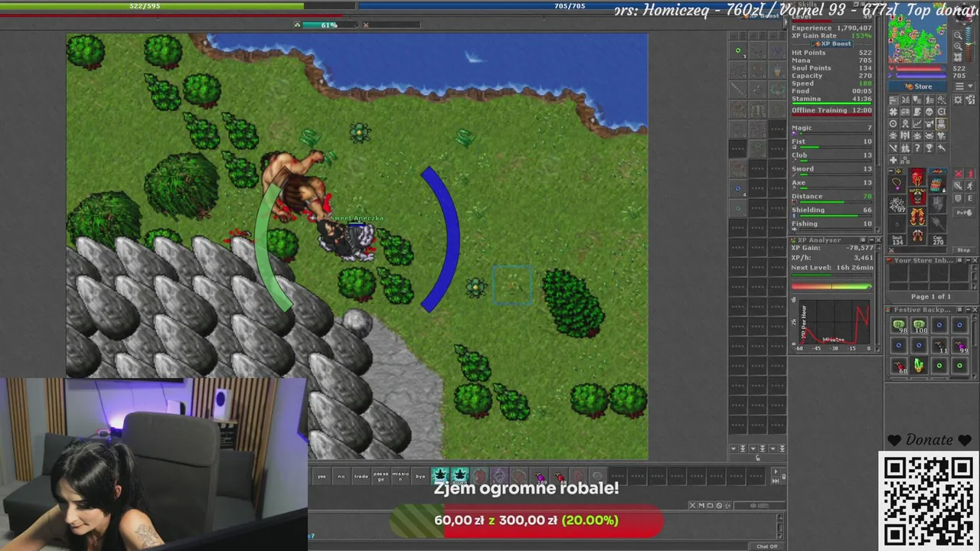Image resolution: width=980 pixels, height=551 pixels.
Task: Skip to last action bar page
Action: click(776, 481)
